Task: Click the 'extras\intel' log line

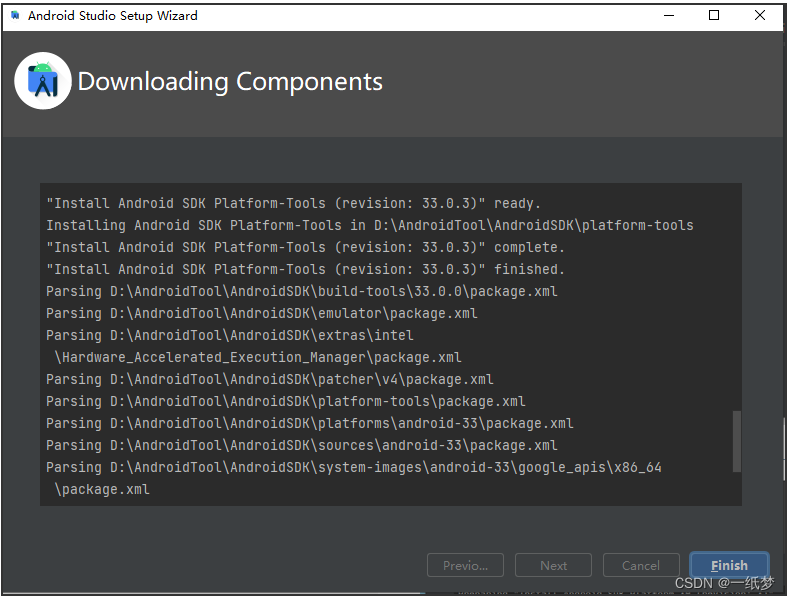Action: point(230,336)
